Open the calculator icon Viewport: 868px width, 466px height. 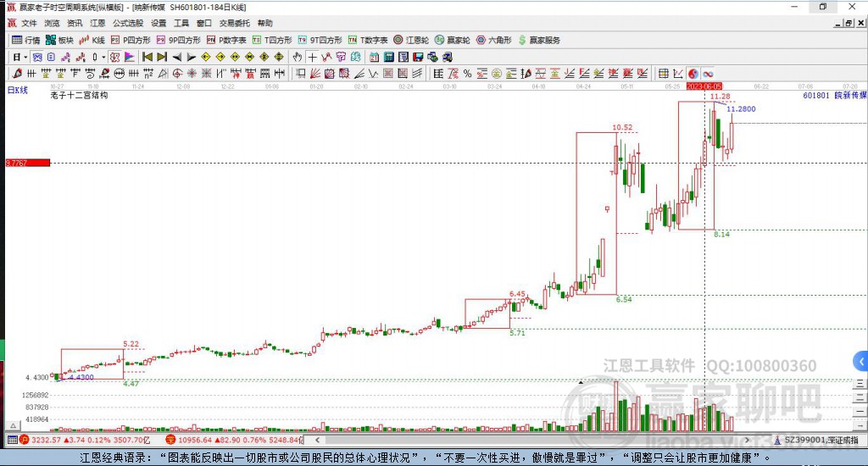coord(388,57)
